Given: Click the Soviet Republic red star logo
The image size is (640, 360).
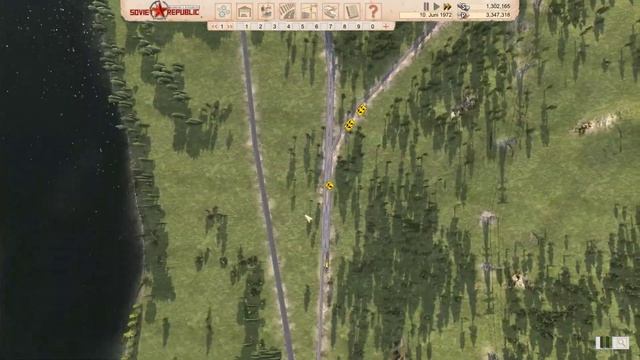Looking at the screenshot, I should pyautogui.click(x=159, y=10).
